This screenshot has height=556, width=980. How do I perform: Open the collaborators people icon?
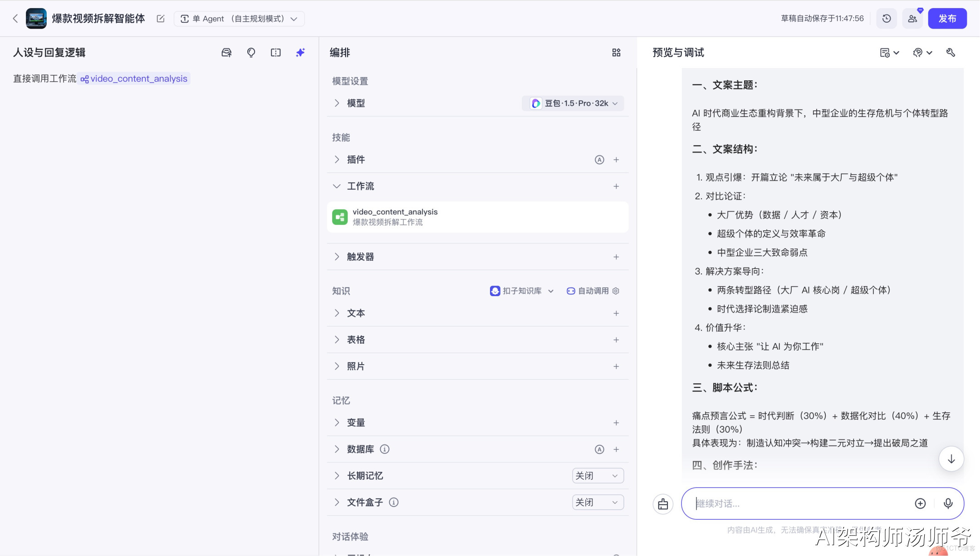(912, 19)
